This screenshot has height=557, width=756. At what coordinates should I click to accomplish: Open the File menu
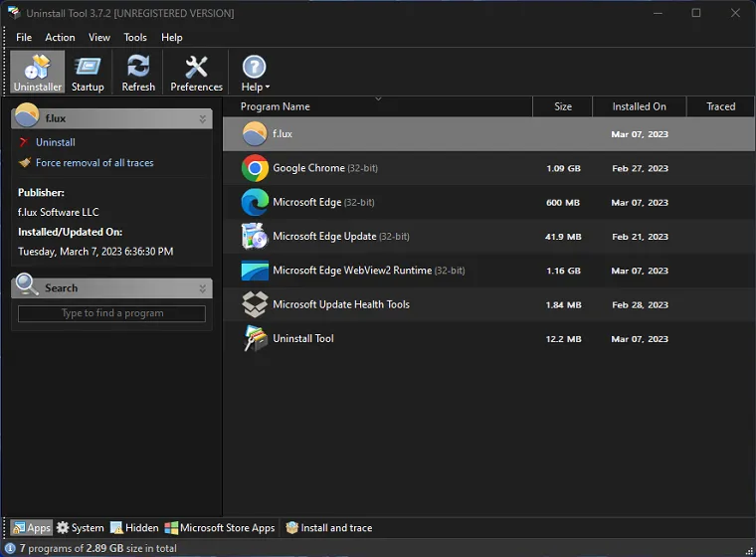click(x=24, y=37)
